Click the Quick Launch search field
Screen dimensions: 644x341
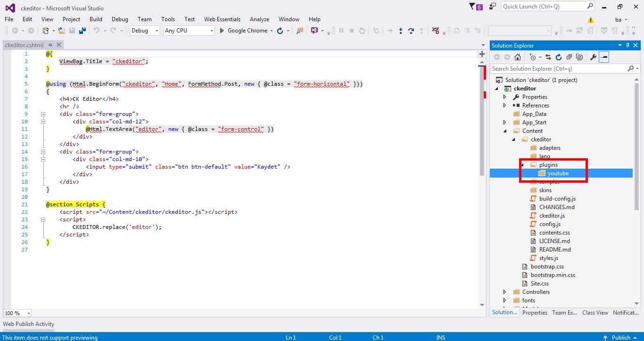pyautogui.click(x=544, y=7)
